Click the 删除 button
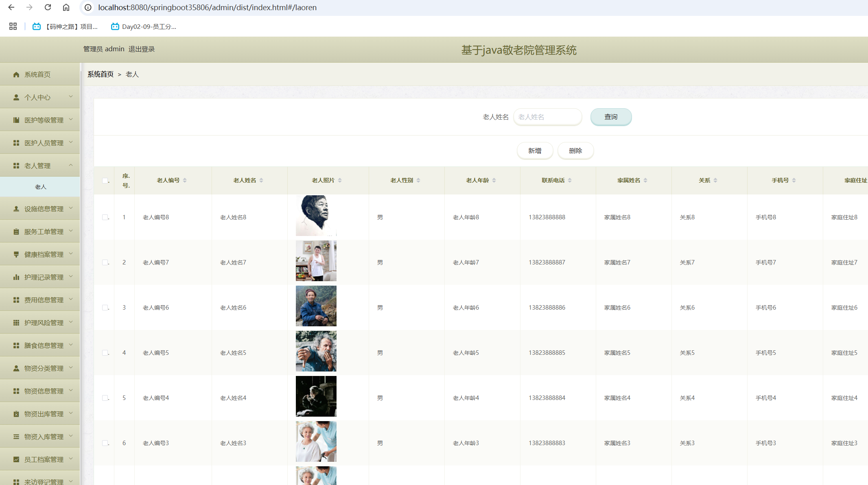Image resolution: width=868 pixels, height=485 pixels. click(x=575, y=151)
